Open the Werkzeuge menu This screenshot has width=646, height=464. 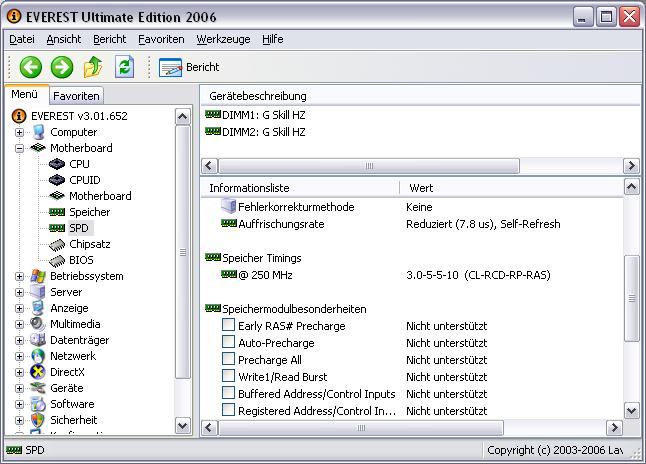[223, 39]
